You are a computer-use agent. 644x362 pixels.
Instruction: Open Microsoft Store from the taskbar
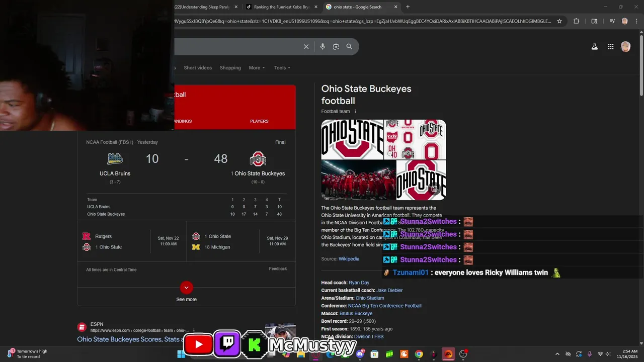coord(374,354)
